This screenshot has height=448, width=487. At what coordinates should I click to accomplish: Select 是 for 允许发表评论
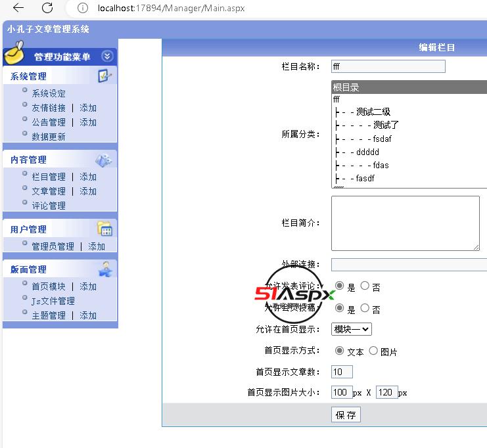[x=340, y=286]
